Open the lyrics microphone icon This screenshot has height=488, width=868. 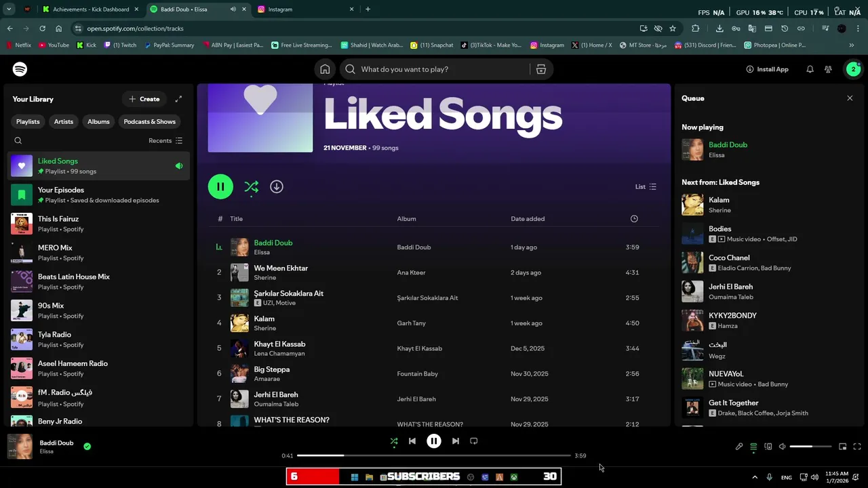click(739, 447)
